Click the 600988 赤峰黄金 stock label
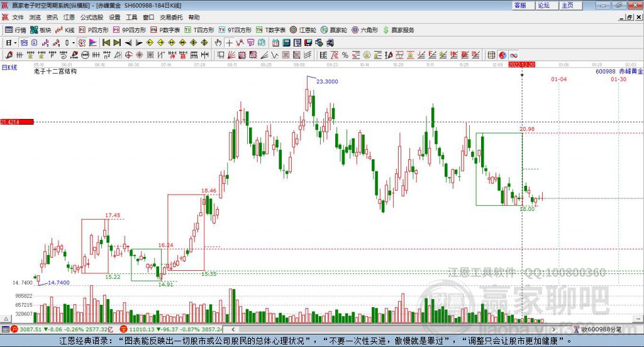Viewport: 644px width, 347px height. click(x=619, y=72)
